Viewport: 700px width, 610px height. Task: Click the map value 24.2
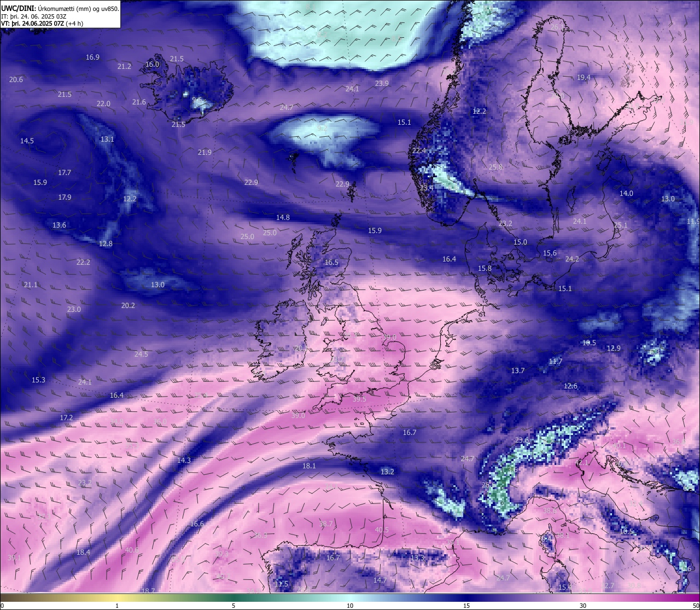coord(572,259)
